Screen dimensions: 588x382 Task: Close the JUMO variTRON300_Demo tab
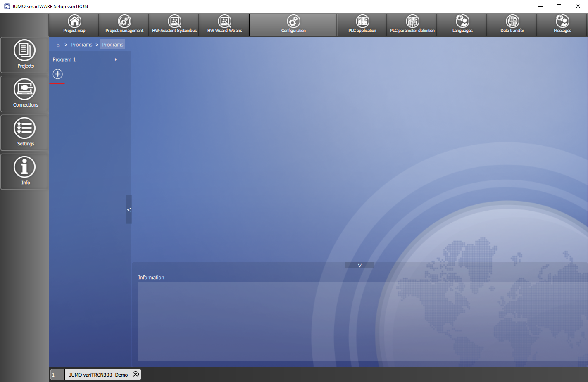click(136, 375)
